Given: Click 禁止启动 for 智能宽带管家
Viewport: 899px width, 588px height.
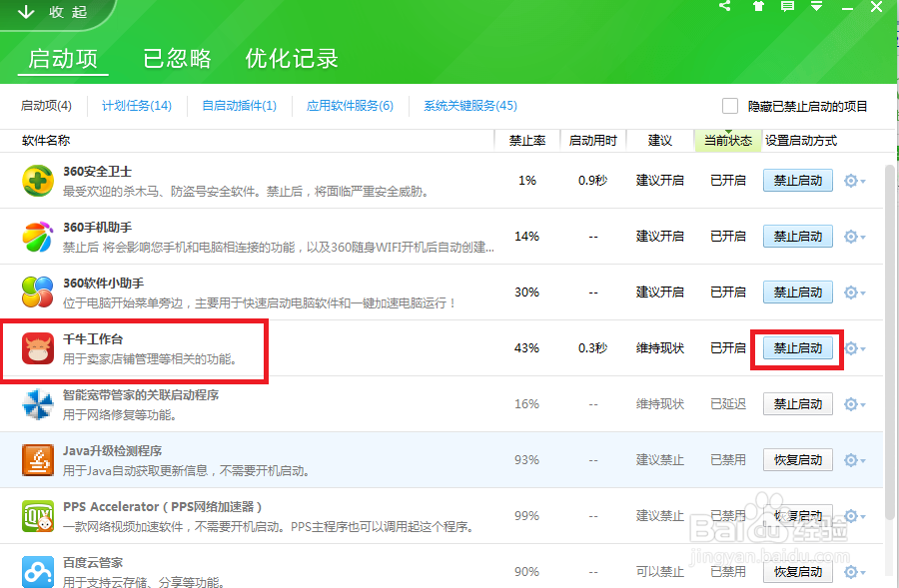Looking at the screenshot, I should click(x=797, y=404).
